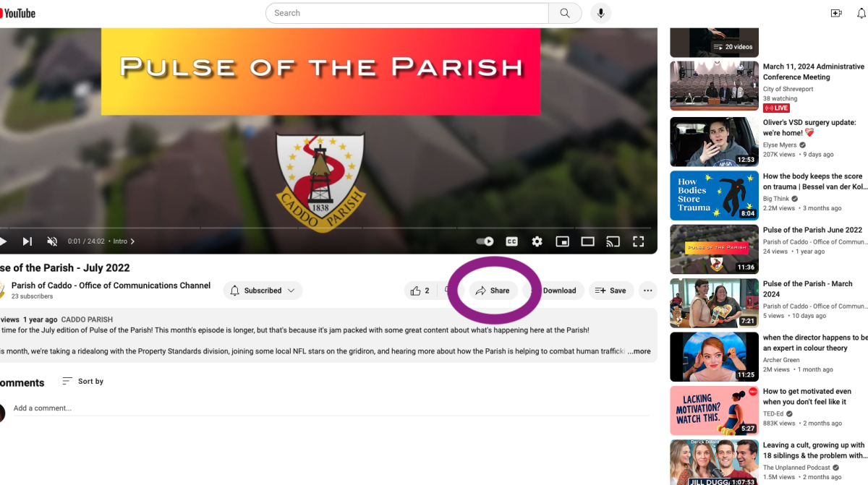
Task: Expand description with ...more
Action: click(x=639, y=351)
